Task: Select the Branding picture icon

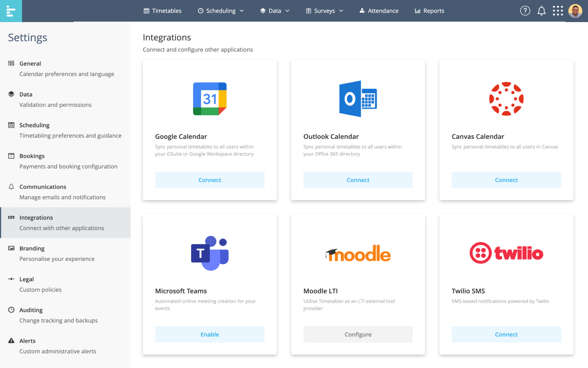Action: pos(11,248)
